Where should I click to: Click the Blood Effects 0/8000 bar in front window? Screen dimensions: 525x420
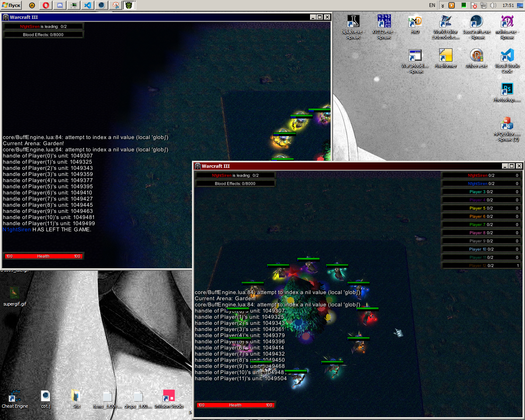tap(235, 184)
